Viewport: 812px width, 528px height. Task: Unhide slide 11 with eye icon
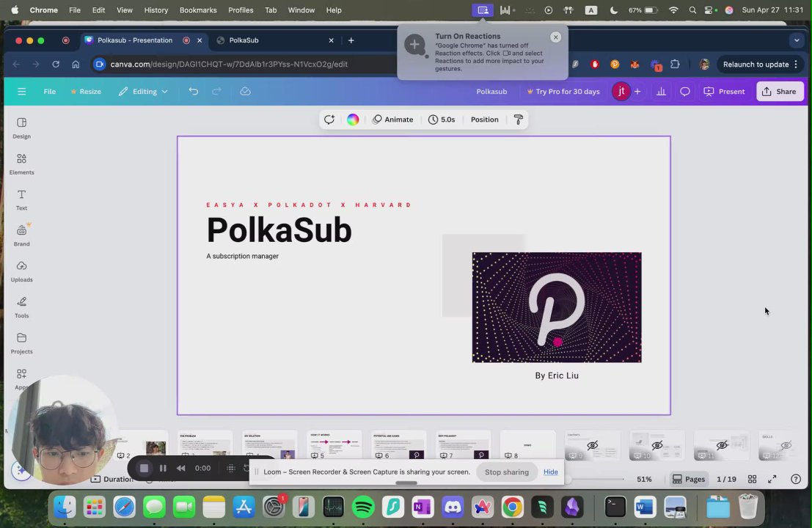[x=721, y=445]
